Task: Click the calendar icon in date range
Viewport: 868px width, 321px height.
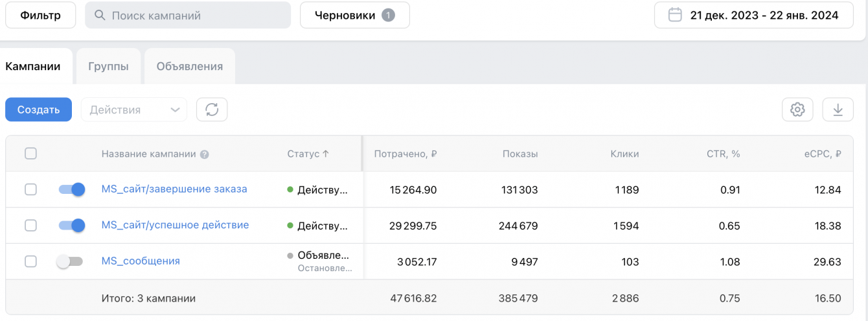Action: pos(675,15)
